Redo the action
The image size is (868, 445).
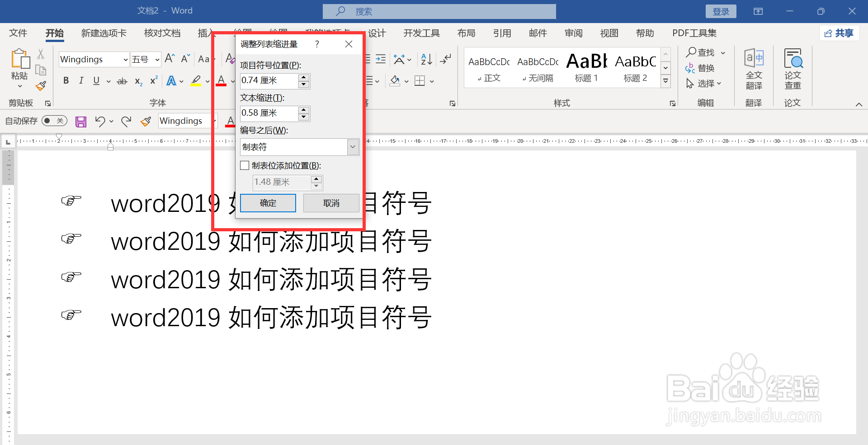point(126,121)
